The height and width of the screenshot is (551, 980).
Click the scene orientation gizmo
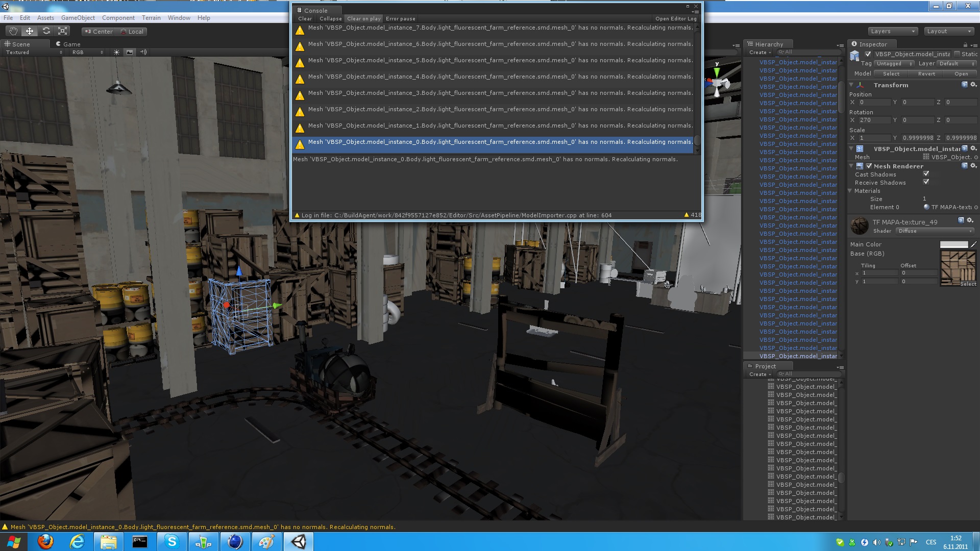tap(717, 82)
